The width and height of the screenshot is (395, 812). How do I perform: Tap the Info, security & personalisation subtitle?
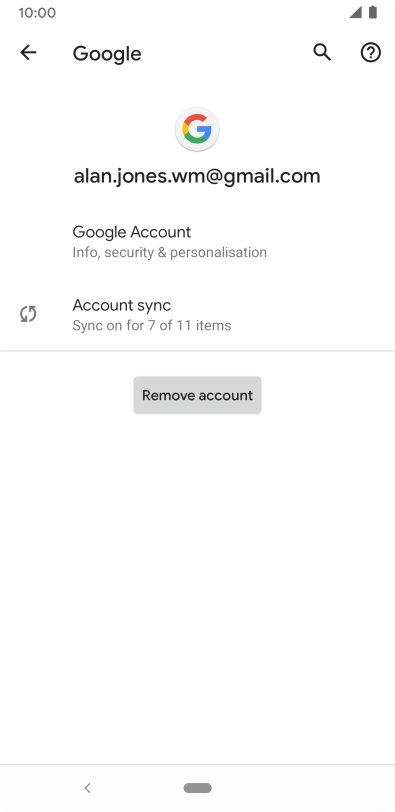(x=170, y=253)
